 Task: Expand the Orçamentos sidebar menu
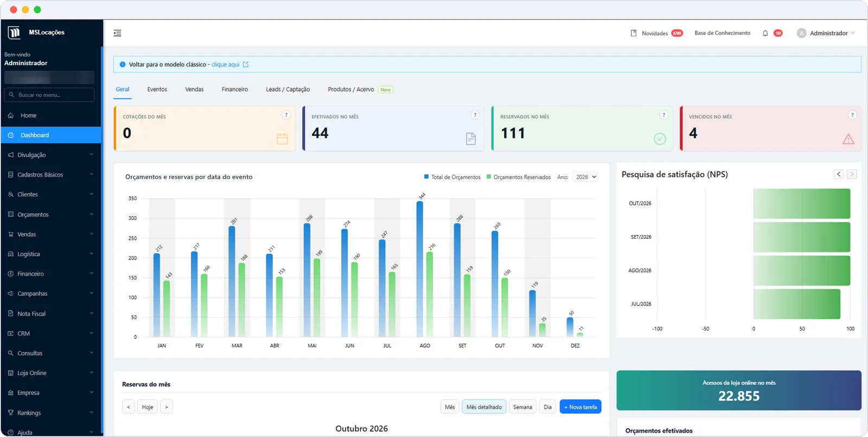click(51, 214)
